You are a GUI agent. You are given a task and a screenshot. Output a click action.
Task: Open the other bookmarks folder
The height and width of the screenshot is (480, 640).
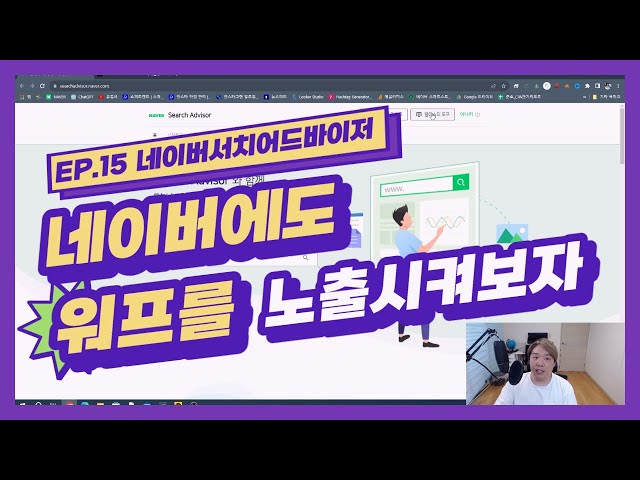tap(606, 97)
